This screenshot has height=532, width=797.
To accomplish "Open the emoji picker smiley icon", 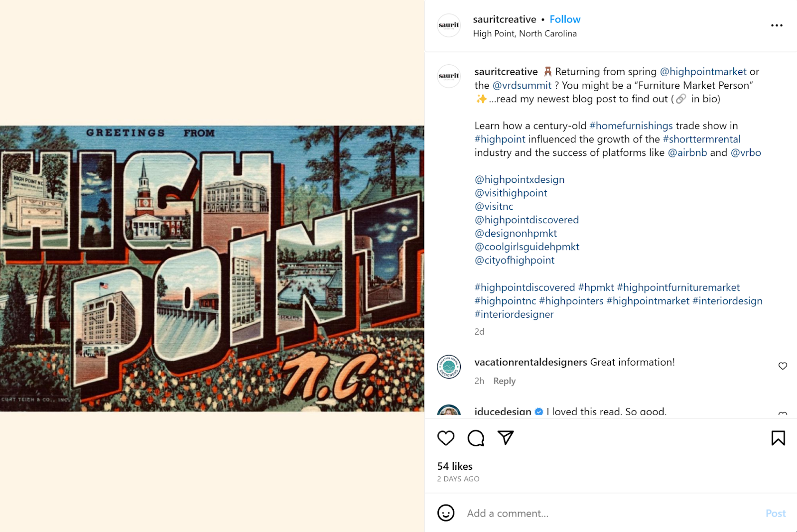I will click(x=446, y=513).
